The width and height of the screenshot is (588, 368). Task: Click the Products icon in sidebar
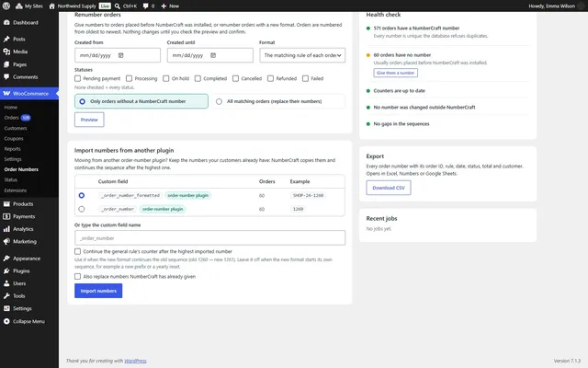(6, 204)
